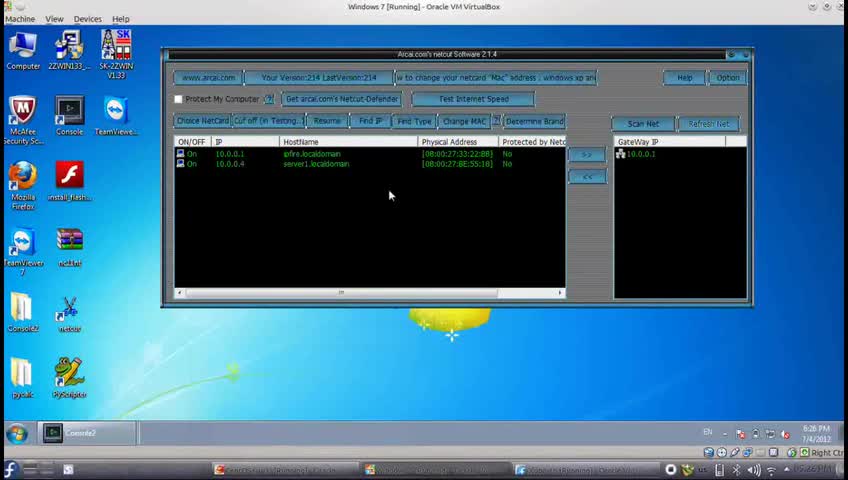Open the volume icon in host panel

[x=753, y=470]
